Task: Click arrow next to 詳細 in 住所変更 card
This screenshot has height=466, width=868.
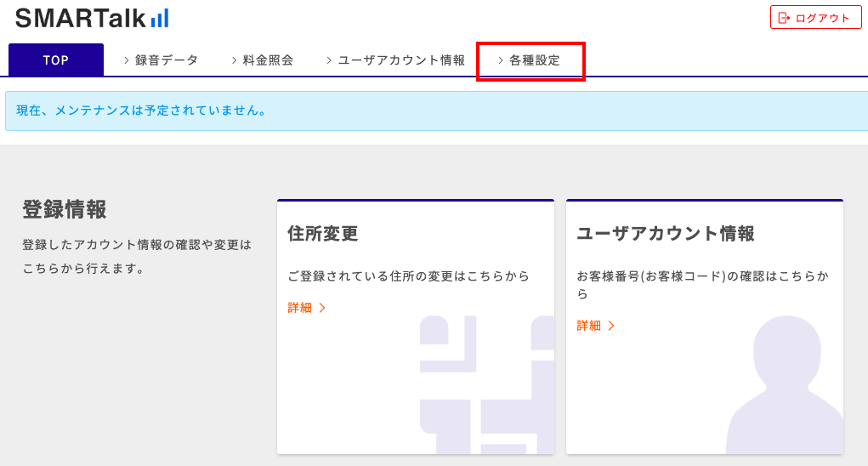Action: click(322, 308)
